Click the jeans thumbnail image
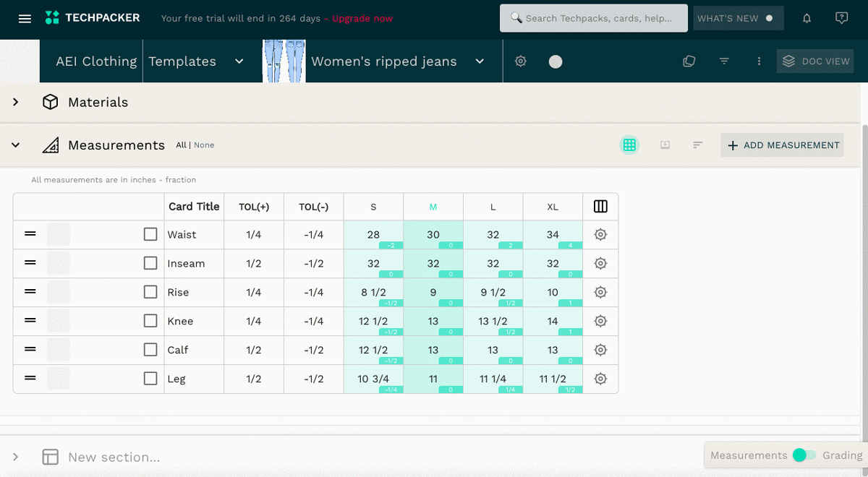The width and height of the screenshot is (868, 477). click(284, 61)
